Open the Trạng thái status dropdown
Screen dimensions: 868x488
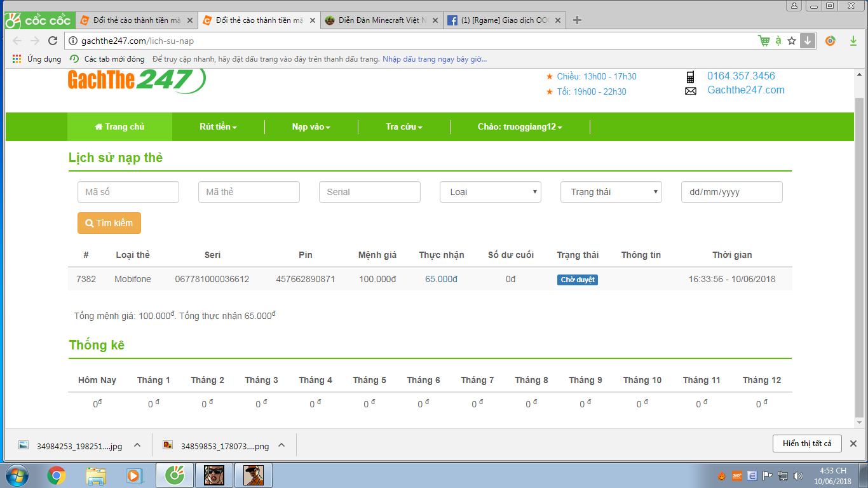(x=611, y=192)
